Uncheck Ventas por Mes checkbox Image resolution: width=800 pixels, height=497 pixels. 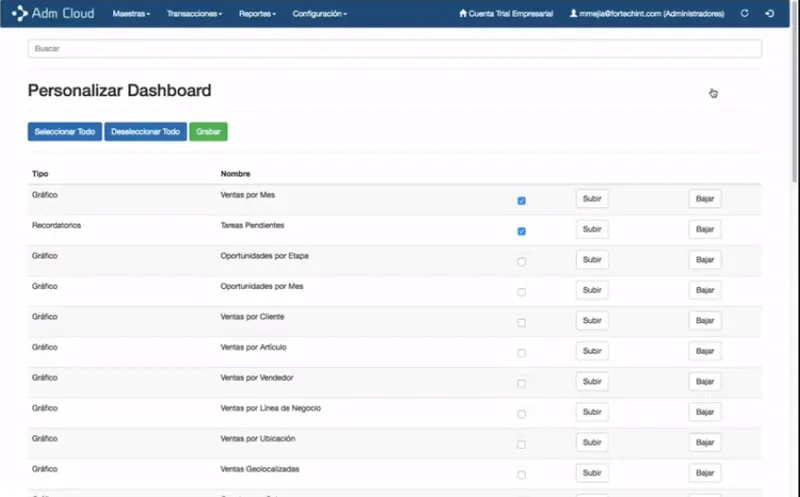click(x=521, y=201)
